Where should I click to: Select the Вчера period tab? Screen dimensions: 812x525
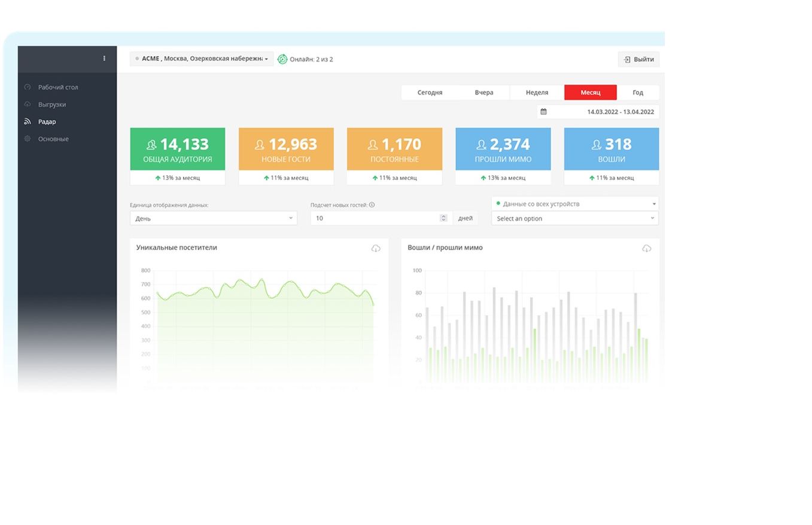pos(484,92)
